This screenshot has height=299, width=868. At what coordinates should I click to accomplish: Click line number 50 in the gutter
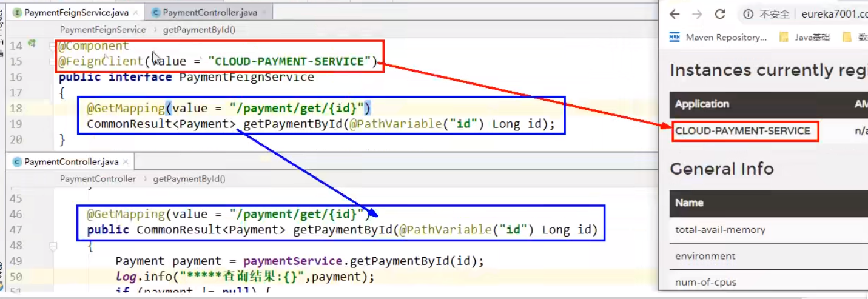(x=15, y=277)
